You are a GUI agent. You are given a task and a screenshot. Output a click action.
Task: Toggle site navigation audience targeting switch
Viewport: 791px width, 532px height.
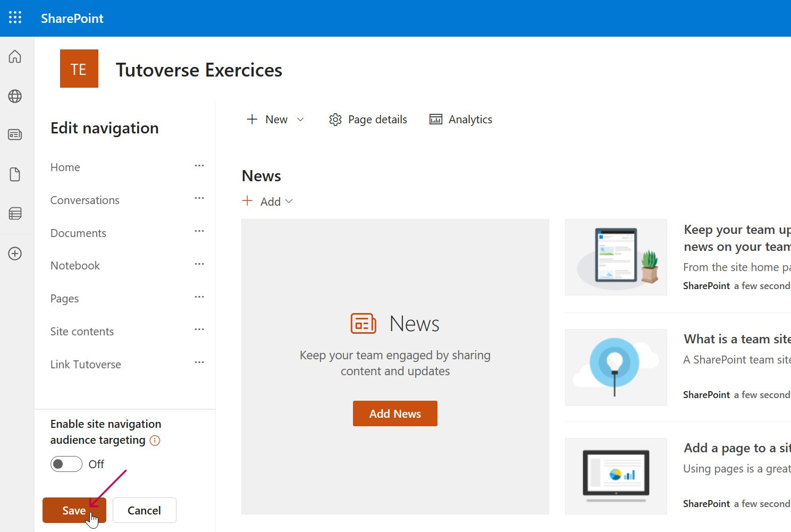66,464
